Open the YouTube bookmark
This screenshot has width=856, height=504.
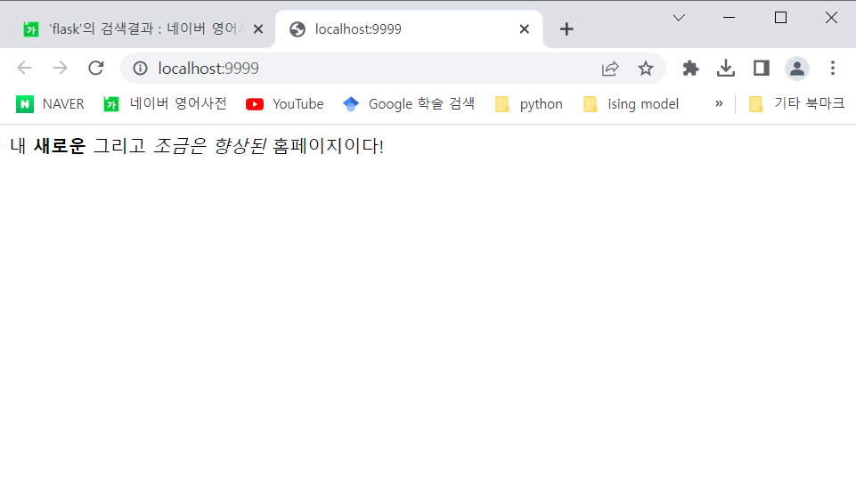point(284,103)
